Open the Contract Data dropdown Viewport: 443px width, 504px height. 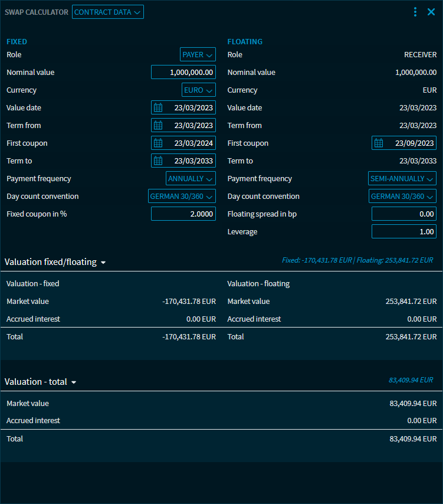click(107, 12)
